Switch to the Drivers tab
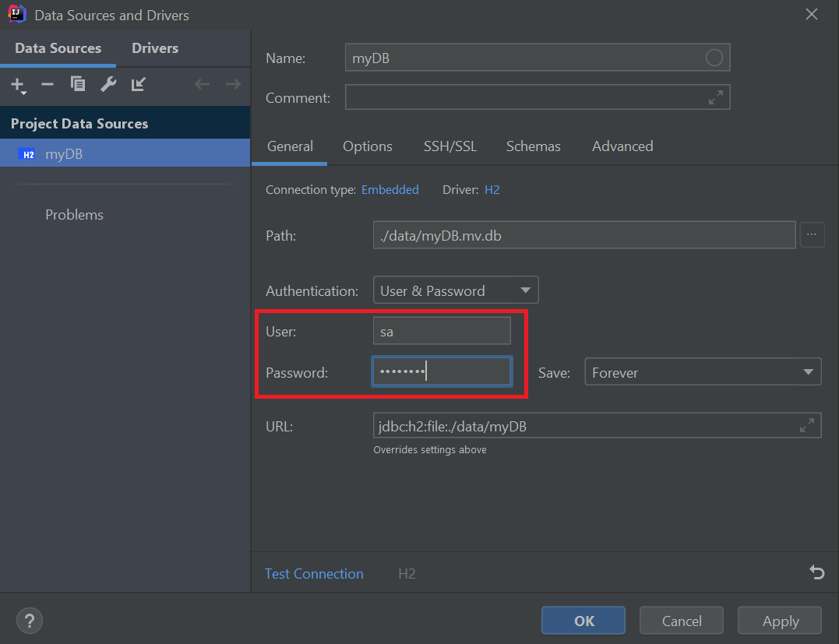 coord(154,48)
